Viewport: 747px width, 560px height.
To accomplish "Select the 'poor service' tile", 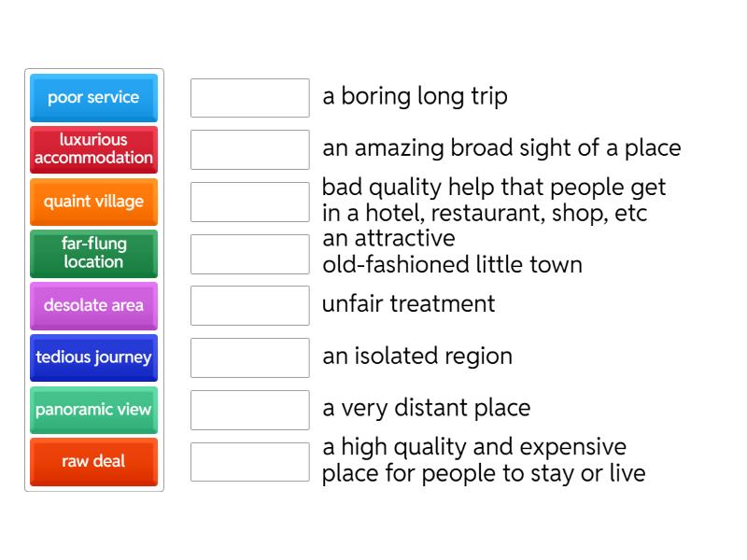I will tap(93, 98).
